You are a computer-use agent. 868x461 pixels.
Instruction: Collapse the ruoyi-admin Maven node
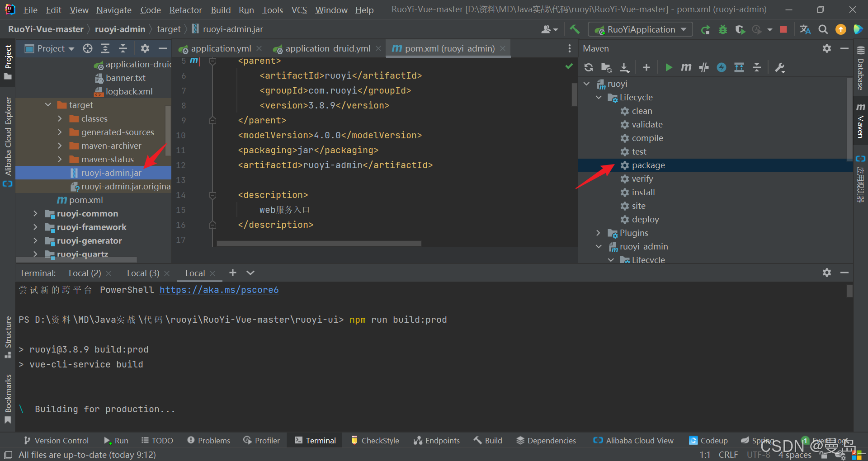point(599,246)
